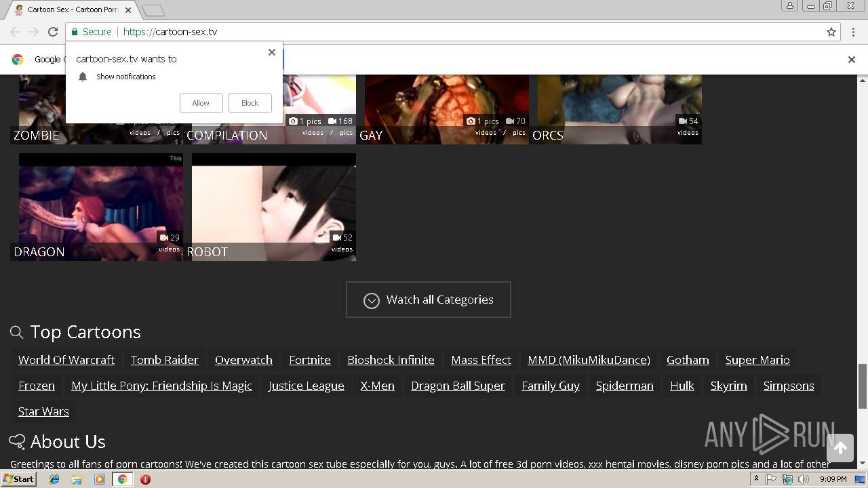
Task: Click the vertical page scrollbar thumb
Action: [x=863, y=386]
